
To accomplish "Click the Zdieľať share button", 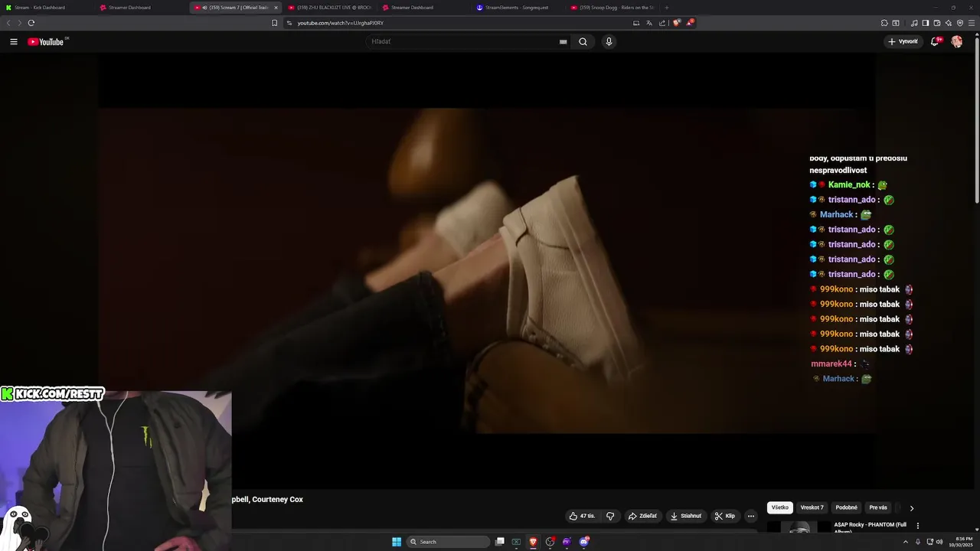I will coord(642,516).
